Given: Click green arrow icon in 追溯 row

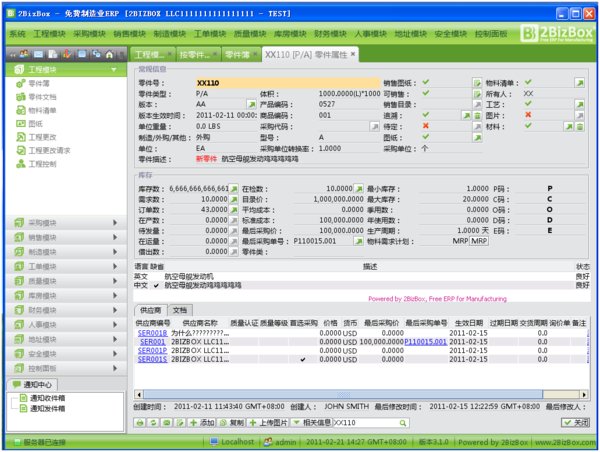Looking at the screenshot, I should (x=466, y=115).
